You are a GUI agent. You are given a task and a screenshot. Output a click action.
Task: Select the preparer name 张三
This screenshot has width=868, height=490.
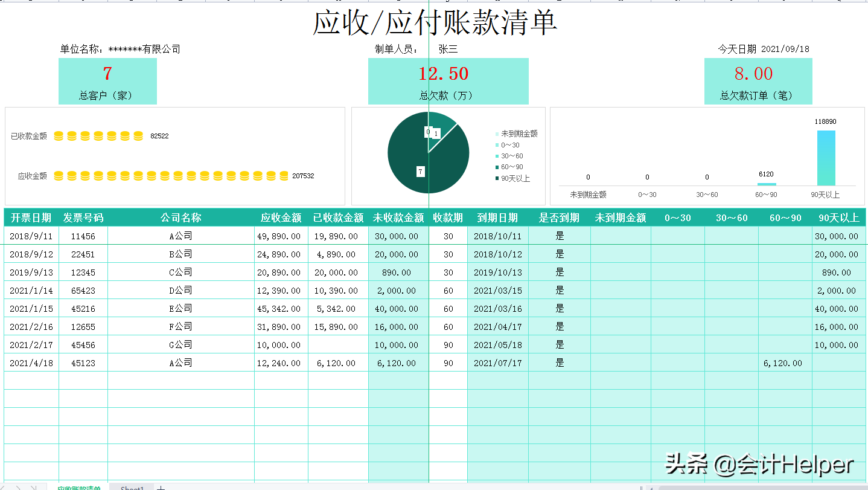448,50
